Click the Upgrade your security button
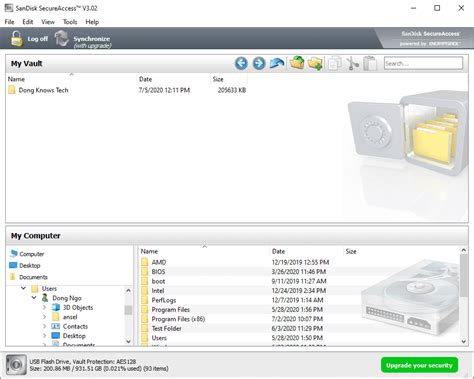The image size is (474, 379). point(419,365)
